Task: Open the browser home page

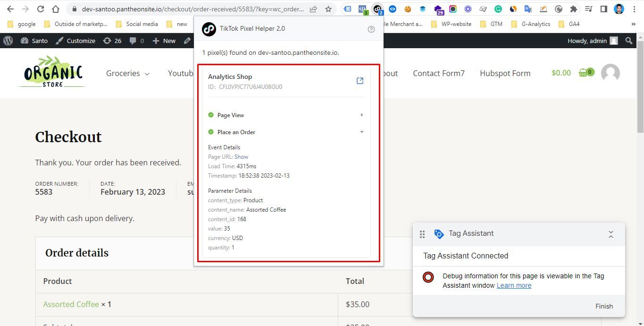Action: pyautogui.click(x=56, y=9)
